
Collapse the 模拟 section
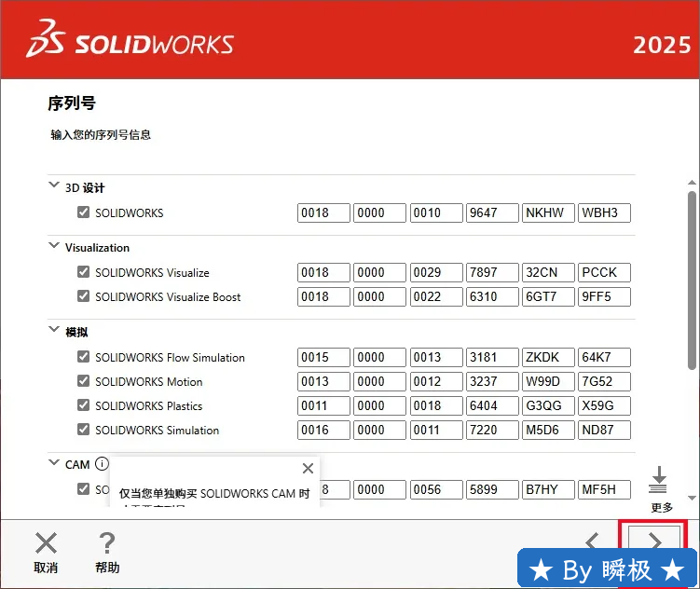pyautogui.click(x=53, y=331)
